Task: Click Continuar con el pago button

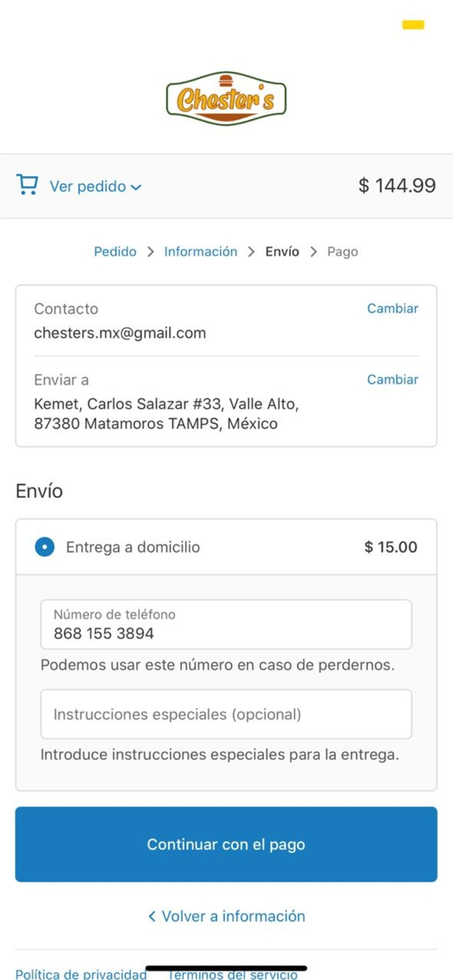Action: pyautogui.click(x=226, y=844)
